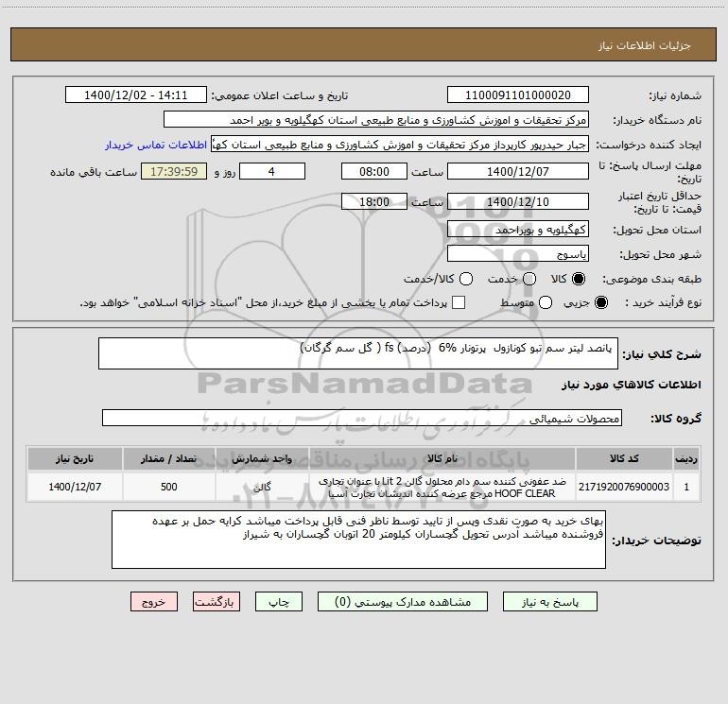Click remaining time field 17:39:59
This screenshot has height=704, width=728.
(x=174, y=171)
